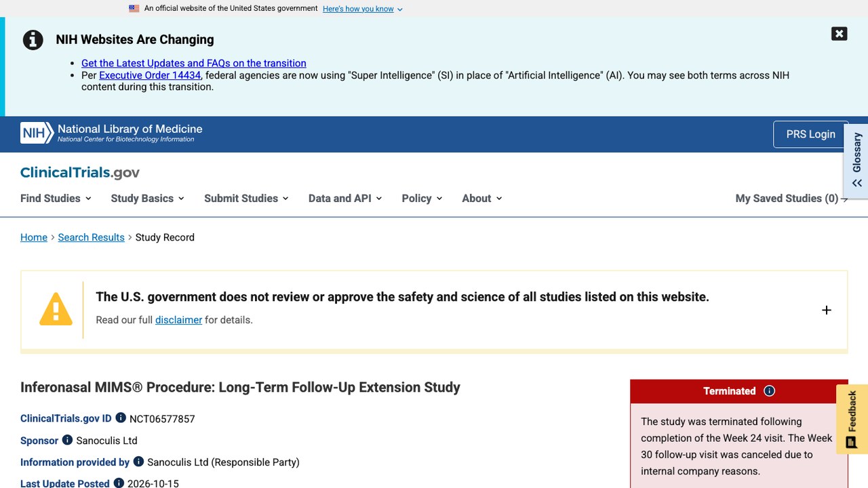Click info icon next to Information provided by
The width and height of the screenshot is (868, 488).
click(138, 462)
